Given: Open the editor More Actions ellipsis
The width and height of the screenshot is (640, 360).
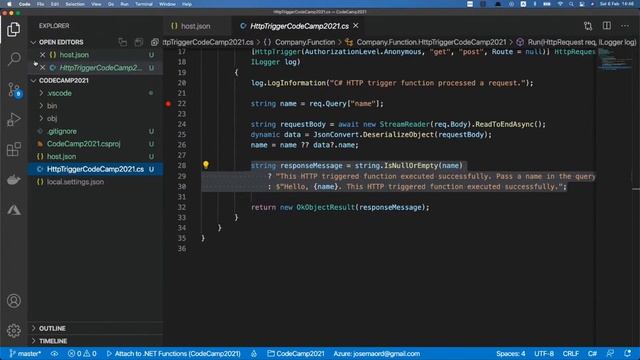Looking at the screenshot, I should pos(625,26).
